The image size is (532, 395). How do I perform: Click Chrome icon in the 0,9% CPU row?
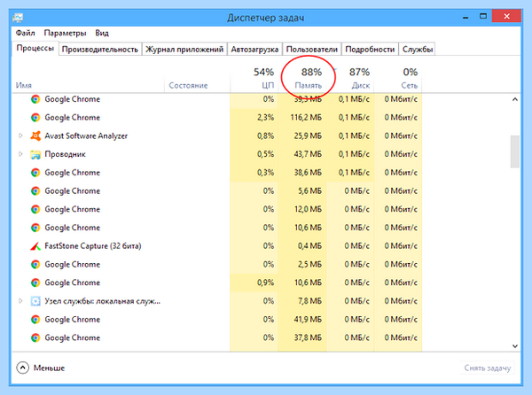click(35, 283)
